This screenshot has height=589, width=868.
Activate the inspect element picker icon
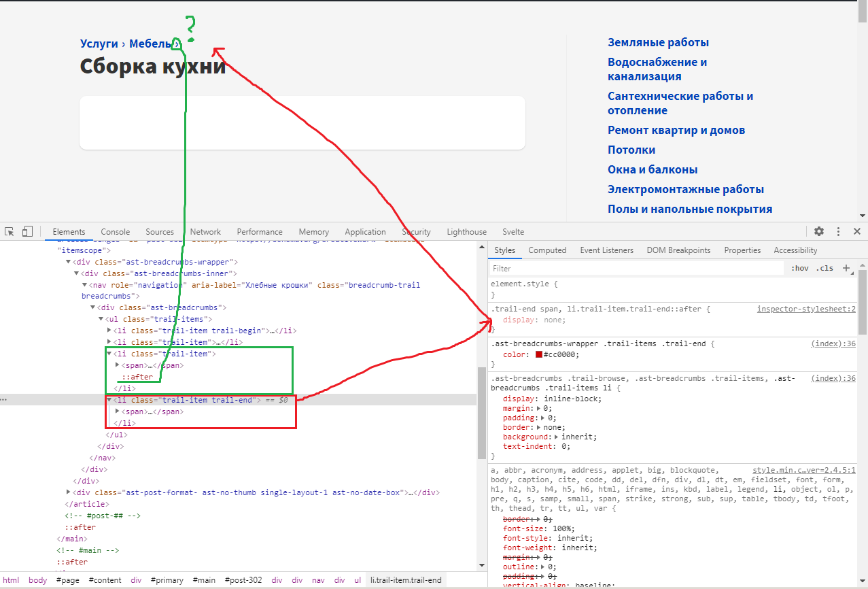[10, 231]
